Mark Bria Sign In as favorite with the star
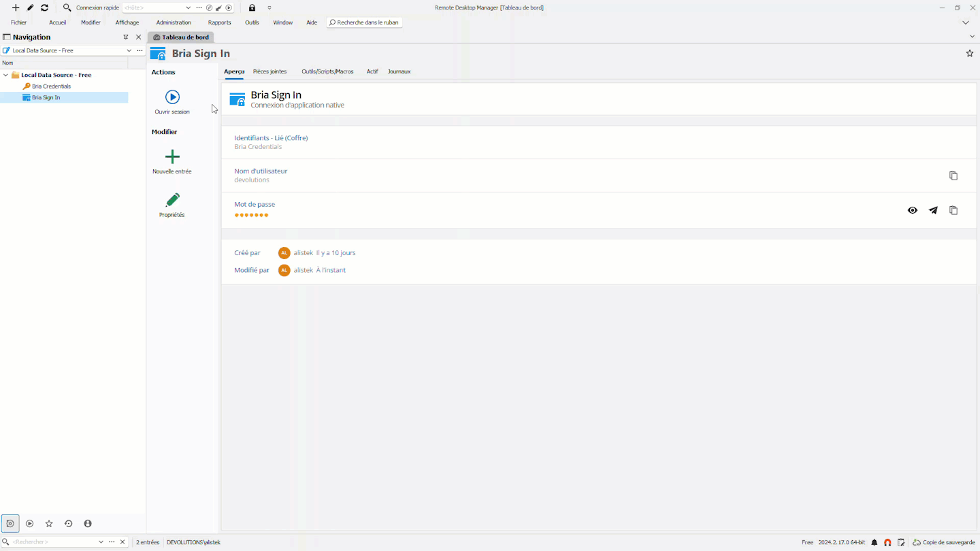The image size is (980, 551). point(969,52)
